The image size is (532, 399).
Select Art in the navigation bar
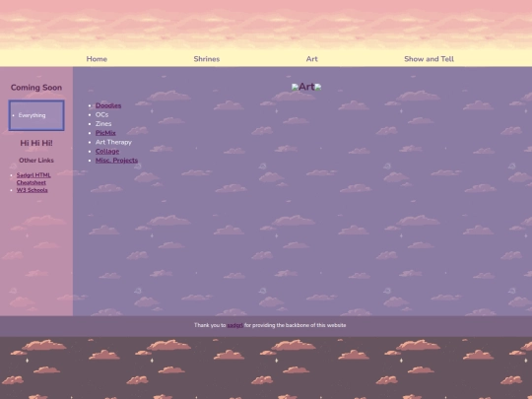pyautogui.click(x=311, y=59)
